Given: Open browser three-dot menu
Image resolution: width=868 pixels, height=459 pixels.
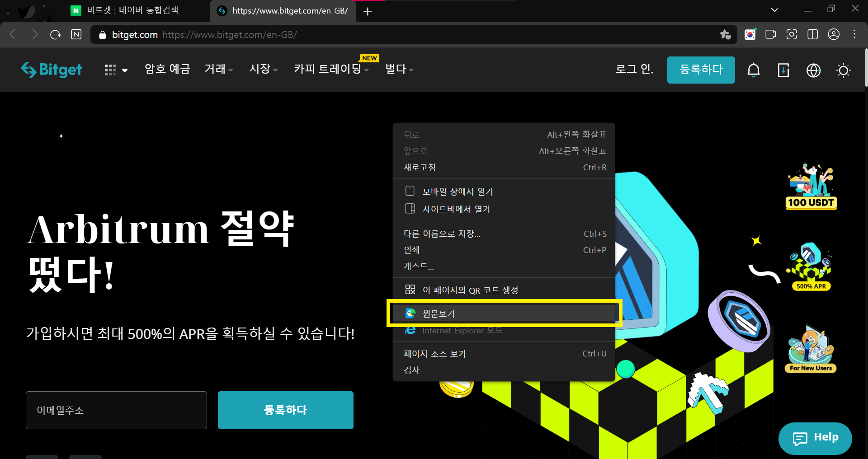Looking at the screenshot, I should pos(854,34).
